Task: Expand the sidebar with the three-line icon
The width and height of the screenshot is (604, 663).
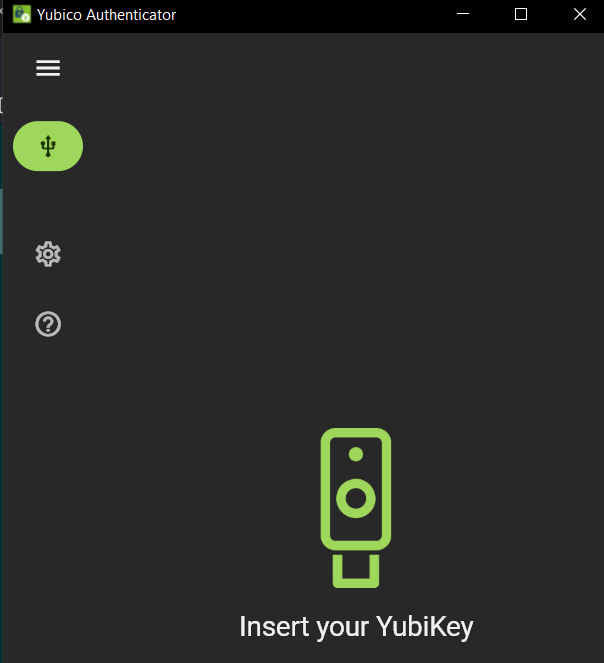Action: click(x=48, y=68)
